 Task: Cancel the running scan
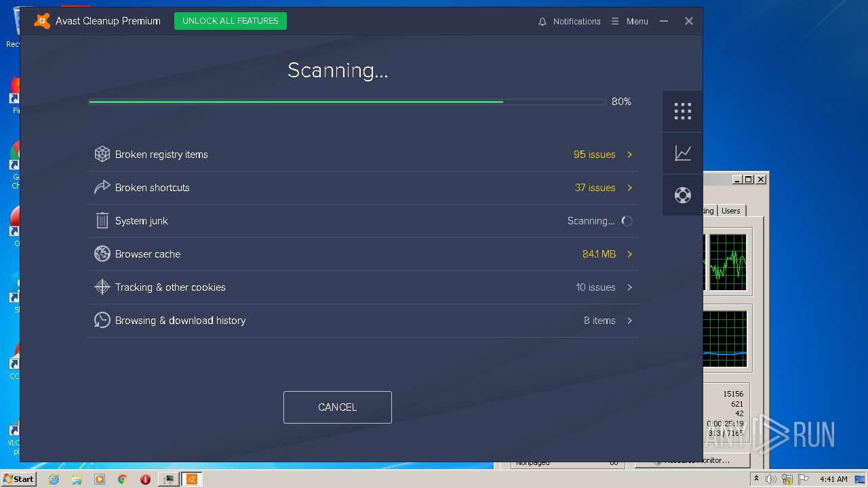tap(338, 407)
